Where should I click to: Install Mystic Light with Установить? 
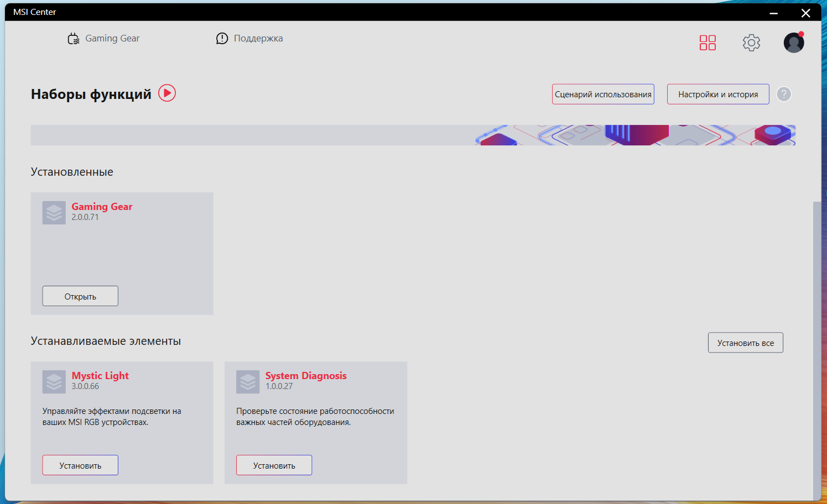[80, 465]
